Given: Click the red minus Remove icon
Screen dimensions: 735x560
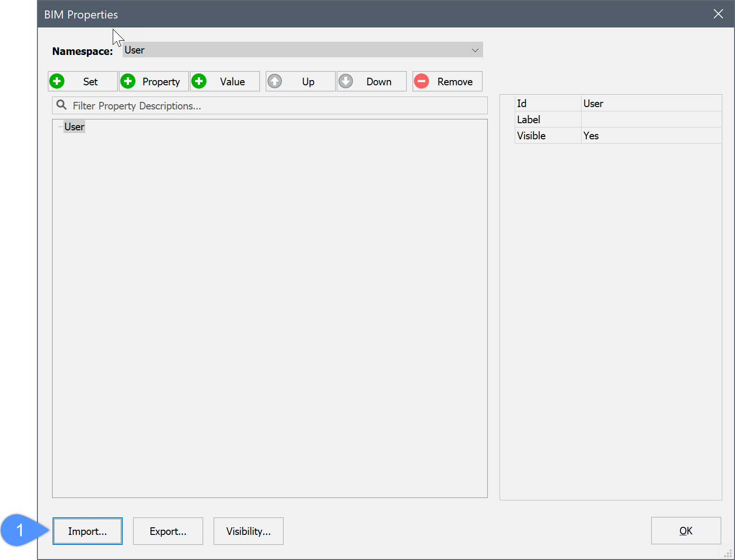Looking at the screenshot, I should (421, 81).
